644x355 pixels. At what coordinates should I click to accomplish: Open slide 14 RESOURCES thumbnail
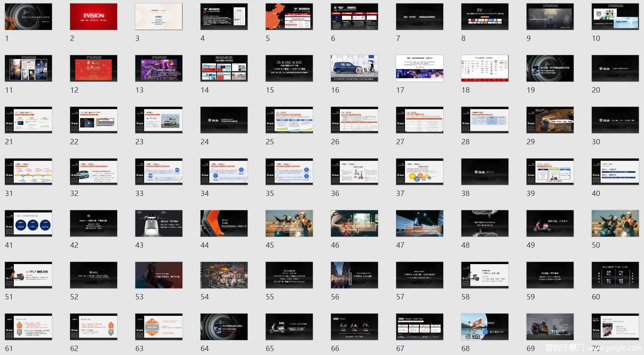click(x=224, y=68)
